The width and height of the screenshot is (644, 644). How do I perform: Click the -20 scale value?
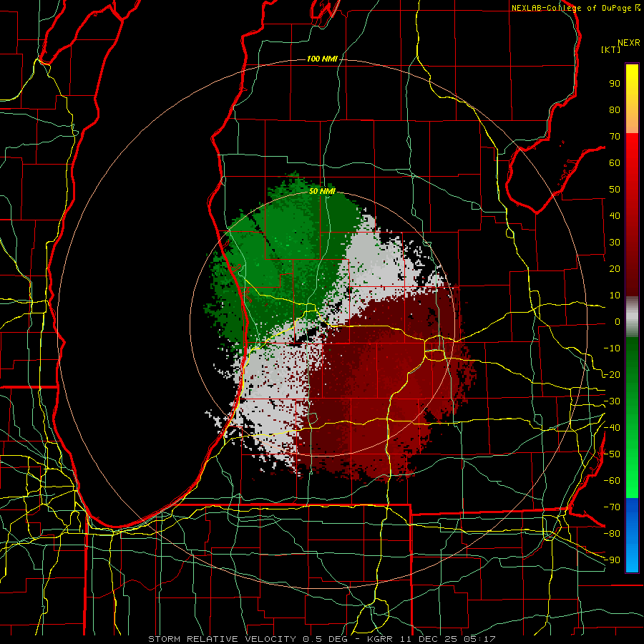[612, 375]
